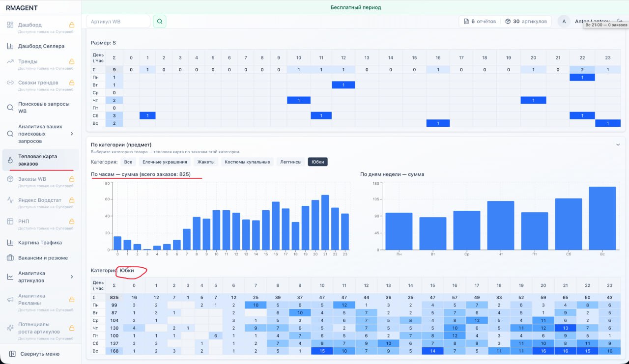Viewport: 629px width, 364px height.
Task: Click the green search icon button
Action: click(160, 21)
